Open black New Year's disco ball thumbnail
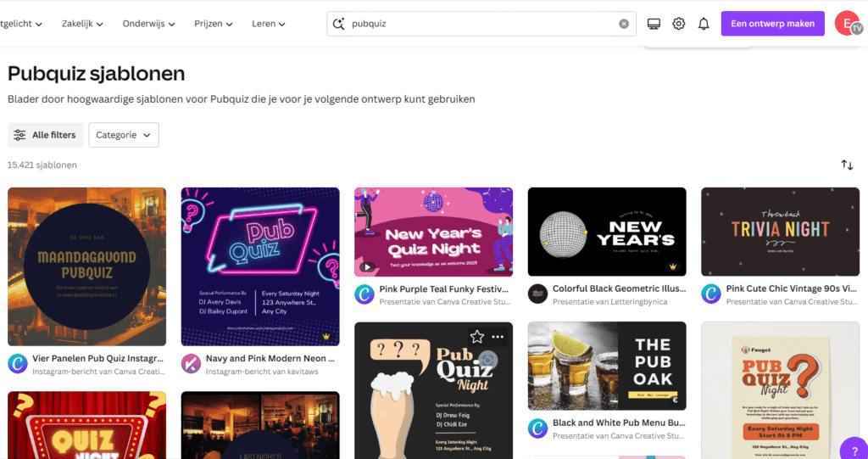Image resolution: width=868 pixels, height=459 pixels. point(607,232)
